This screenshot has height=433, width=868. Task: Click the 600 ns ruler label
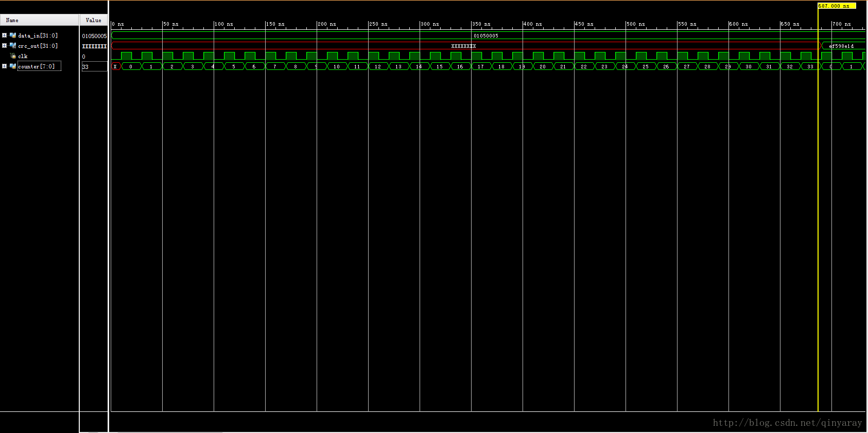739,24
